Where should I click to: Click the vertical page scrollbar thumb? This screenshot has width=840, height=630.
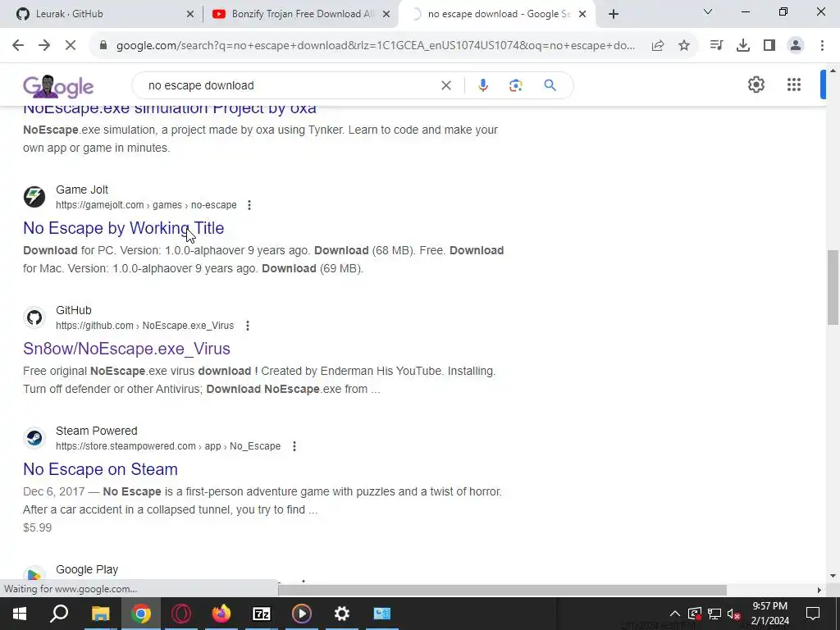pyautogui.click(x=833, y=287)
